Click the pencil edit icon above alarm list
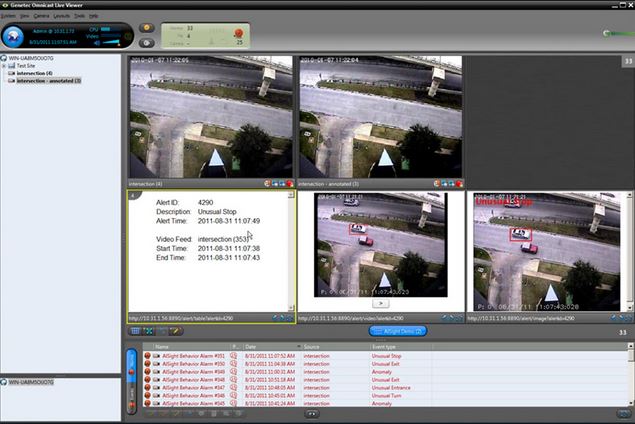 pyautogui.click(x=175, y=330)
